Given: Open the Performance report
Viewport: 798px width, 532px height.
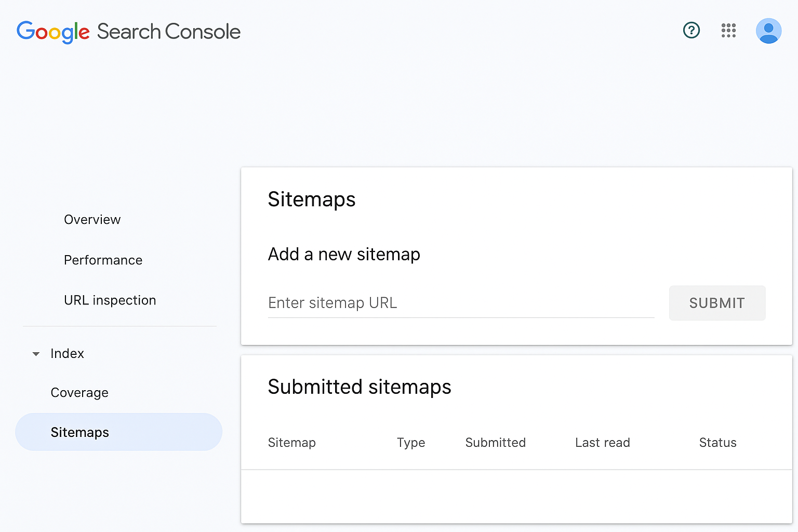Looking at the screenshot, I should point(103,260).
